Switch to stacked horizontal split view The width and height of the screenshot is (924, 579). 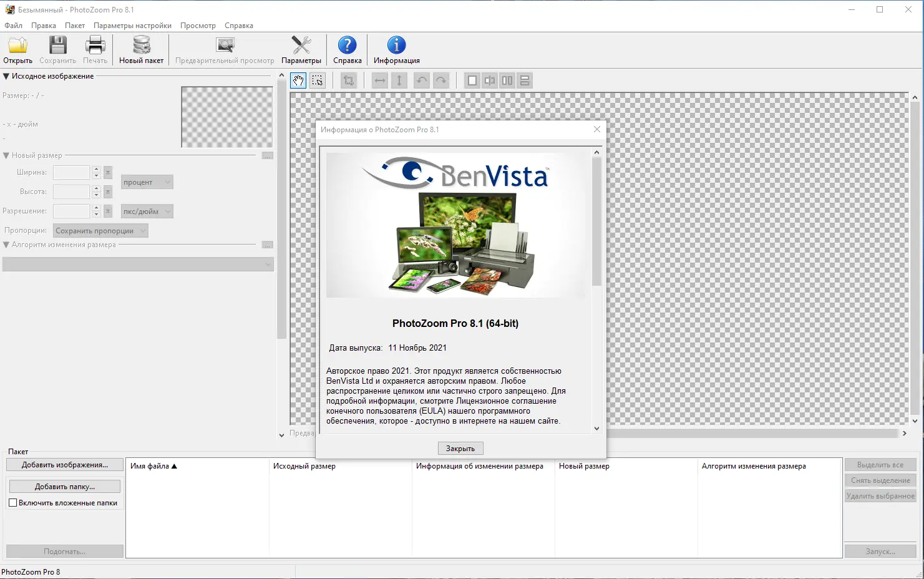tap(525, 80)
